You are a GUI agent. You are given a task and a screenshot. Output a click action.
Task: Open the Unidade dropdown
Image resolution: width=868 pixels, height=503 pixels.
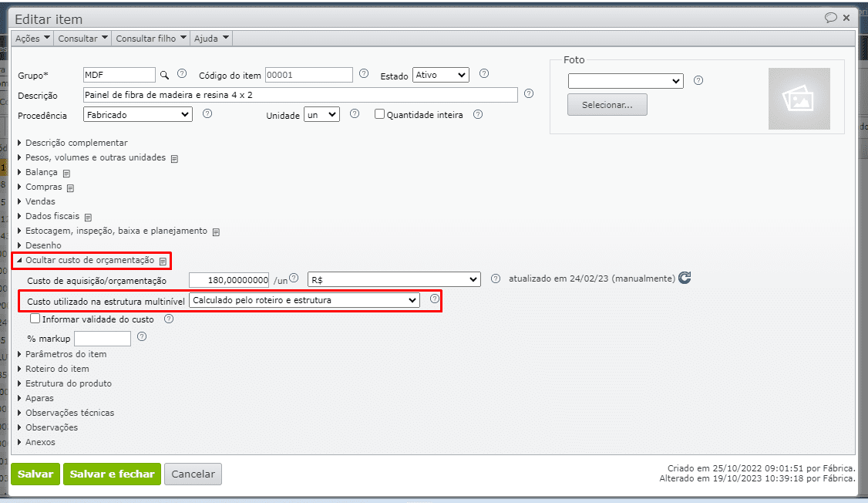(321, 115)
